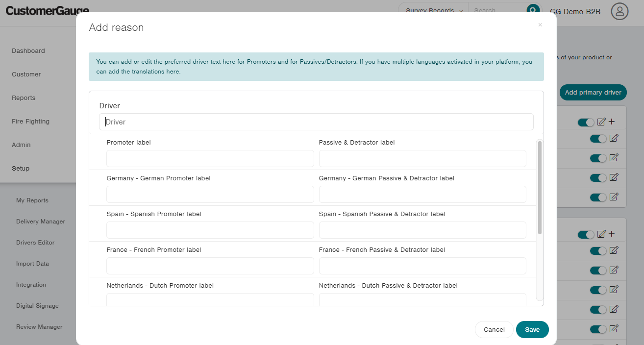Viewport: 644px width, 345px height.
Task: Open Reports in the sidebar
Action: point(24,98)
